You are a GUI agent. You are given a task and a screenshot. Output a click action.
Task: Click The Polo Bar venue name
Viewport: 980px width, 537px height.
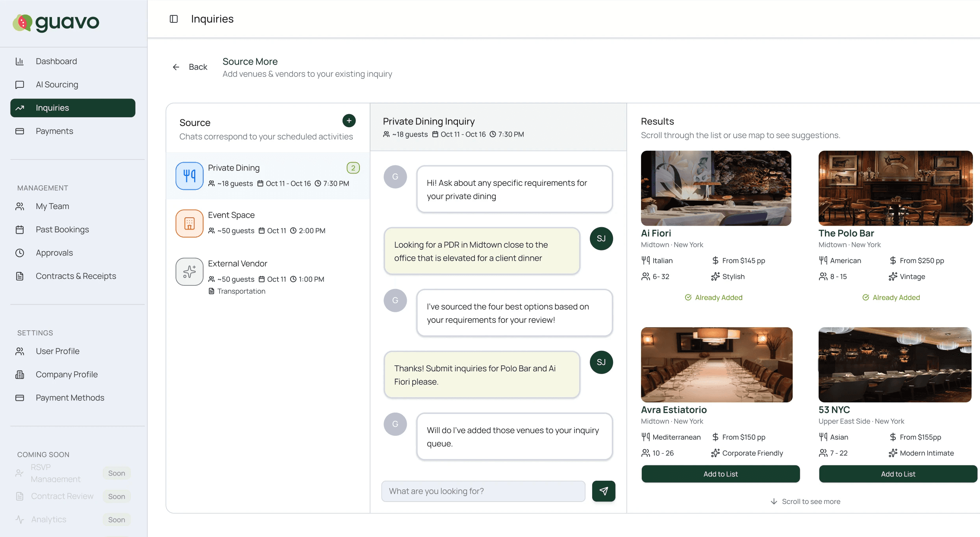(846, 233)
